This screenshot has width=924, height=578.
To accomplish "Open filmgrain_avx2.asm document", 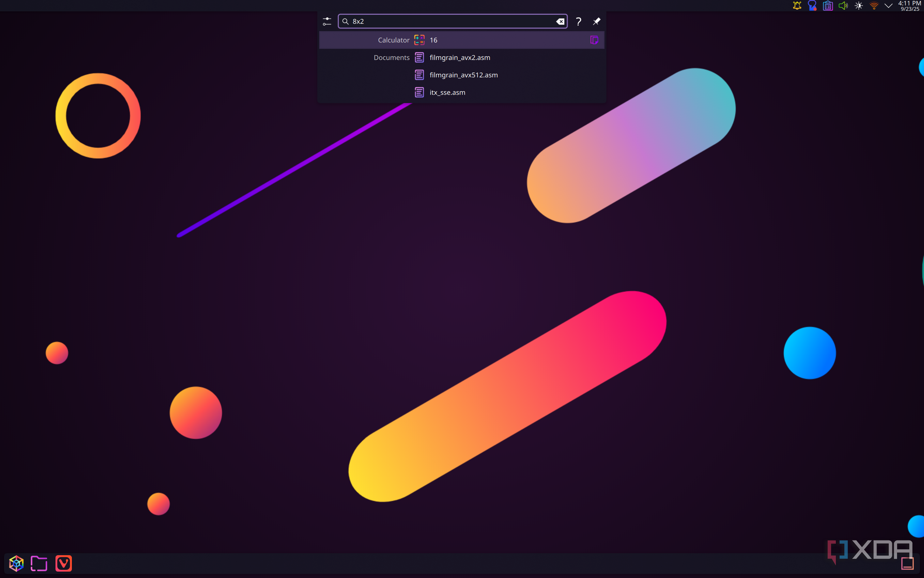I will (x=462, y=58).
